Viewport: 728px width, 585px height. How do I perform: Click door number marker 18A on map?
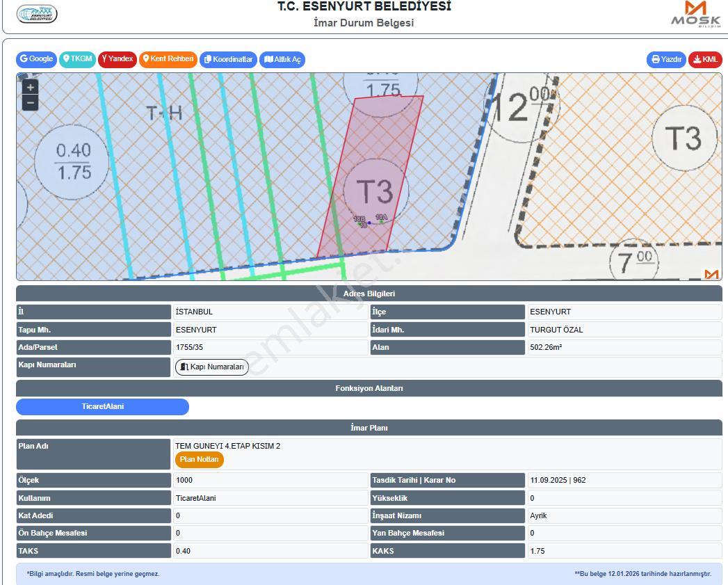(x=381, y=218)
